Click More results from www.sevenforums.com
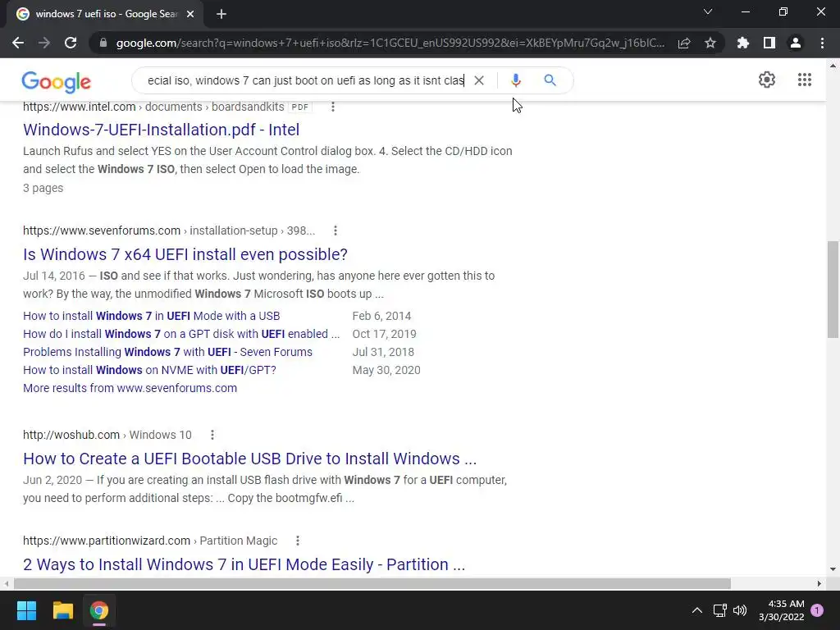840x630 pixels. coord(130,388)
